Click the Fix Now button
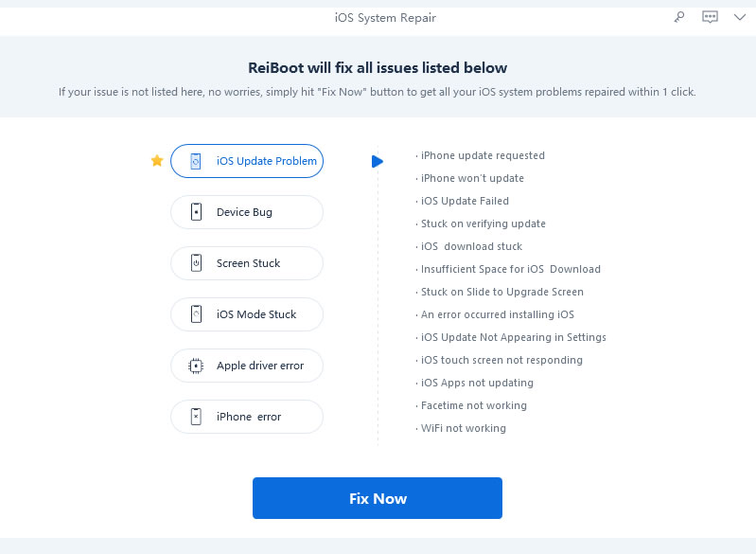 (378, 498)
